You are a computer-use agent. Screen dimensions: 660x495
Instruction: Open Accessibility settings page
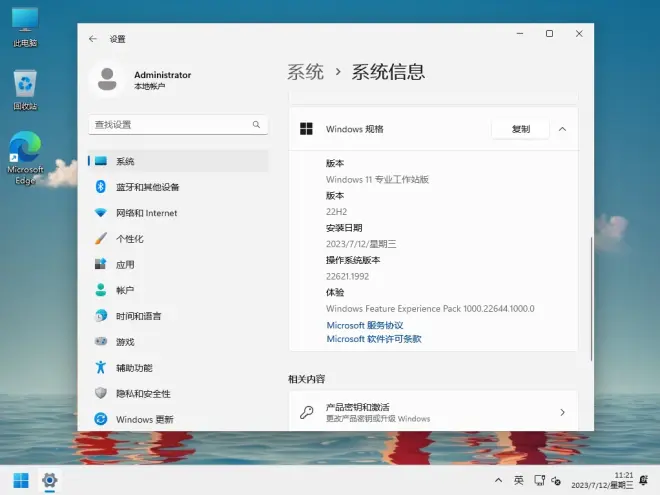[x=134, y=368]
